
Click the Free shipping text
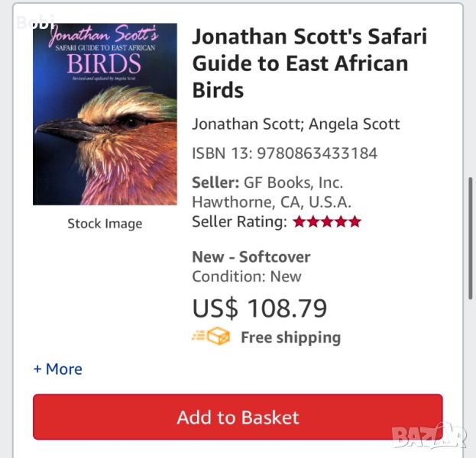point(290,337)
